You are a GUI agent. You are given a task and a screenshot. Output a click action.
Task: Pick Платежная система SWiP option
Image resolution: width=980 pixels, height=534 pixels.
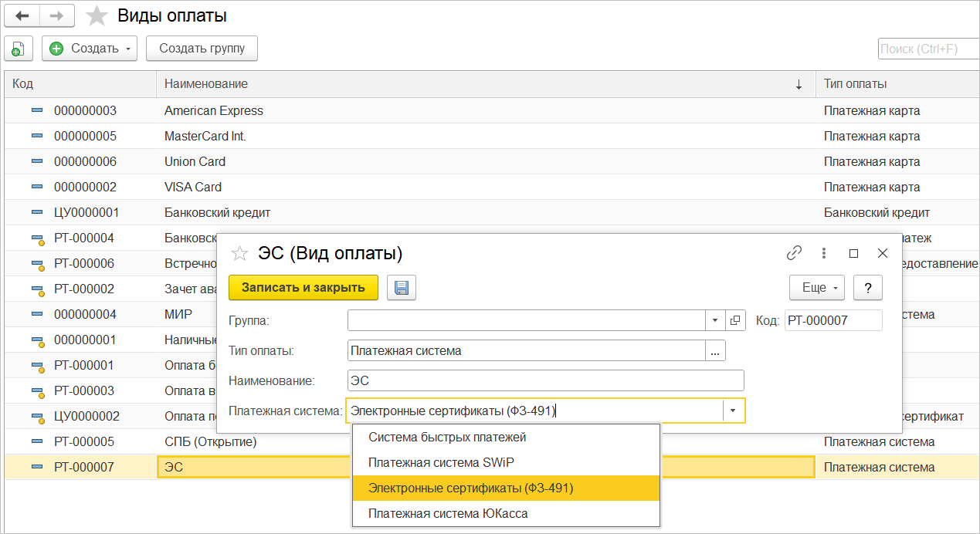[x=441, y=462]
